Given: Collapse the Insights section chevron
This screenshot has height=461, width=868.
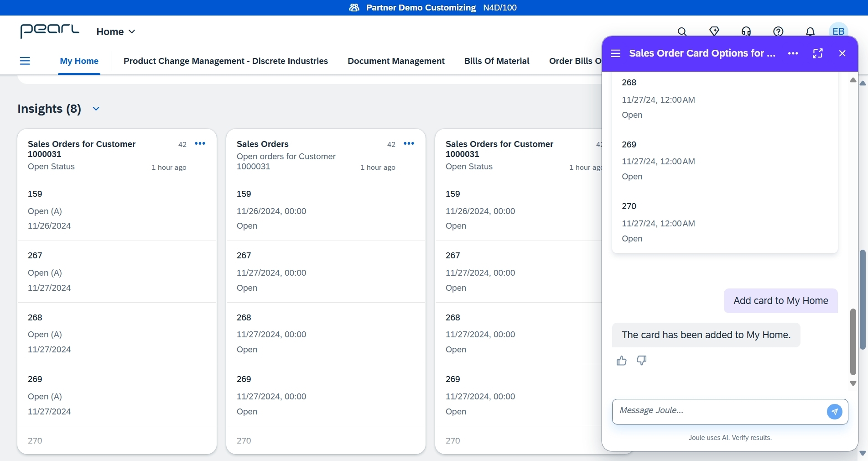Looking at the screenshot, I should tap(96, 109).
